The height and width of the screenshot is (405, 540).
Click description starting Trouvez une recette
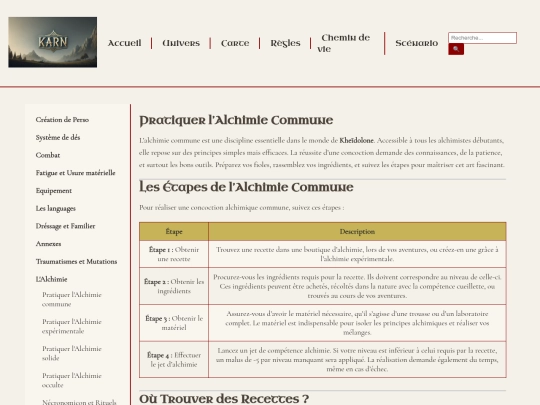click(x=357, y=254)
